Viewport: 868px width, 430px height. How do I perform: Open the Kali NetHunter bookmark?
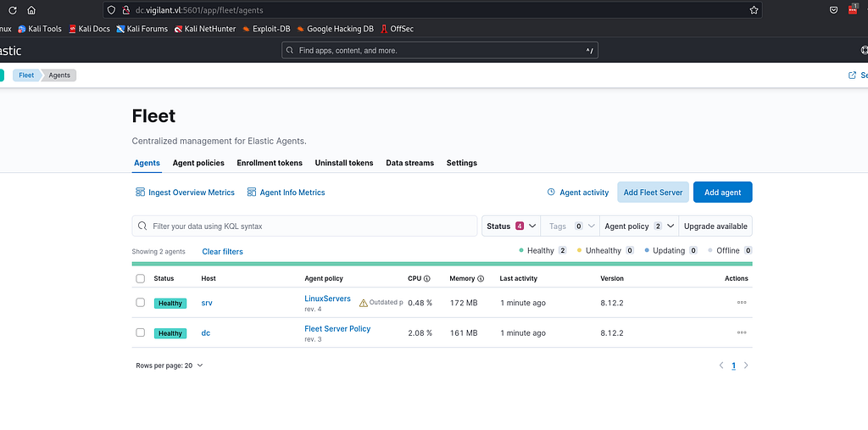click(x=205, y=29)
